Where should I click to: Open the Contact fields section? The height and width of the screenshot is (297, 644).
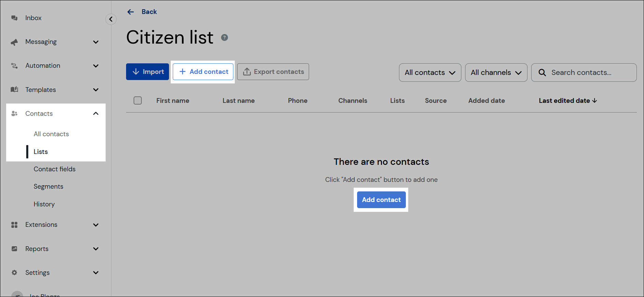55,169
